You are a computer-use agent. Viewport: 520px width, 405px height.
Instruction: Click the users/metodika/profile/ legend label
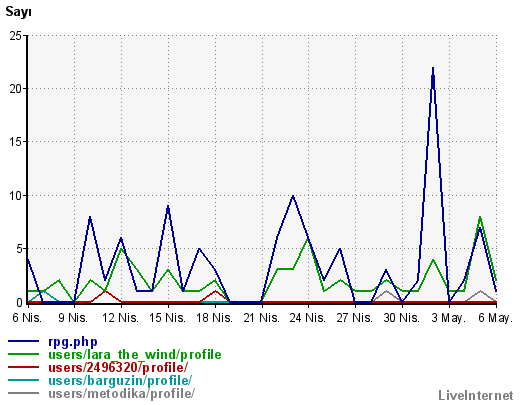pos(122,393)
